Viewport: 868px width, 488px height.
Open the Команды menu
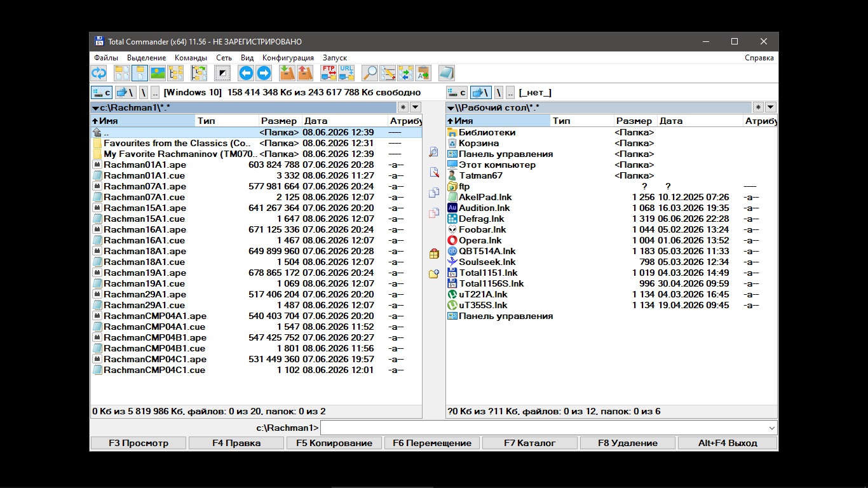(x=191, y=58)
